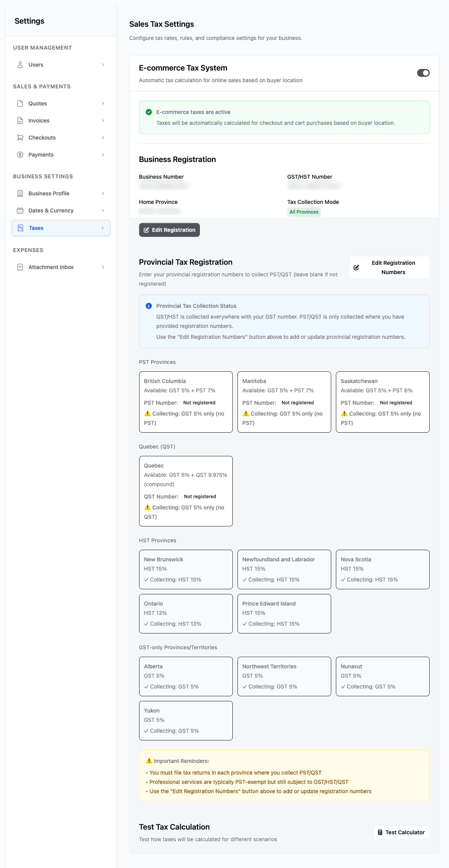Screen dimensions: 449x868
Task: Click the Business Profile building icon
Action: coord(20,193)
